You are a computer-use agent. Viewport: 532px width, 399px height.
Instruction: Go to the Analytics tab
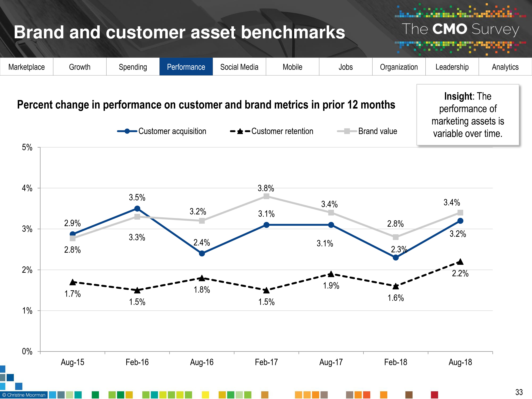click(x=505, y=67)
